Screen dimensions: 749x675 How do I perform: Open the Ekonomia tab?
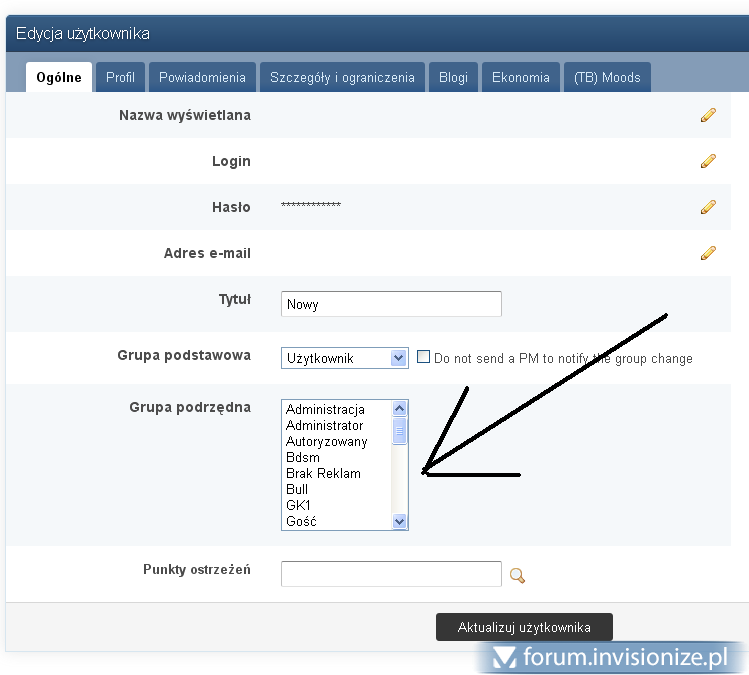[520, 78]
